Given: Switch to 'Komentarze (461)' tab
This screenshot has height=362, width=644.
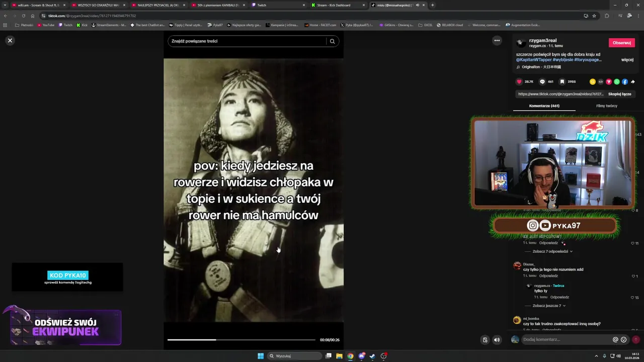Looking at the screenshot, I should 544,106.
